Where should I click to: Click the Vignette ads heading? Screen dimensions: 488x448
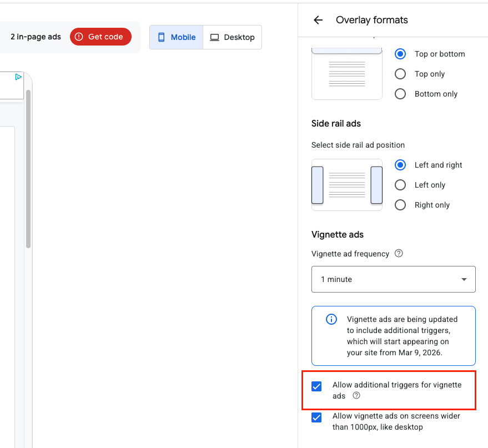338,235
